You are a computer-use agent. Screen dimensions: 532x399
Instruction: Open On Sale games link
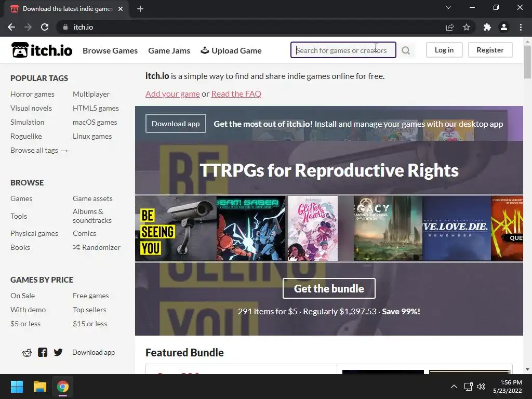click(x=22, y=296)
